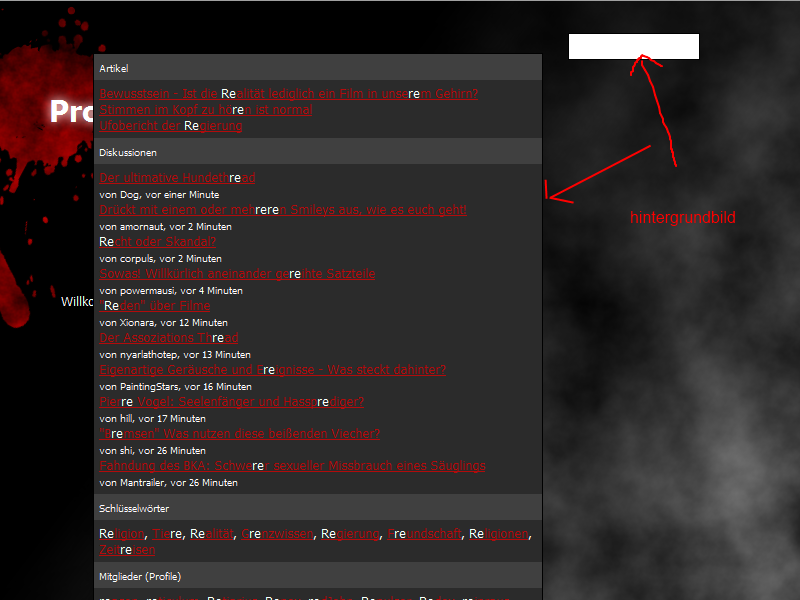Select keyword 'Realität'
Image resolution: width=800 pixels, height=600 pixels.
pos(212,534)
